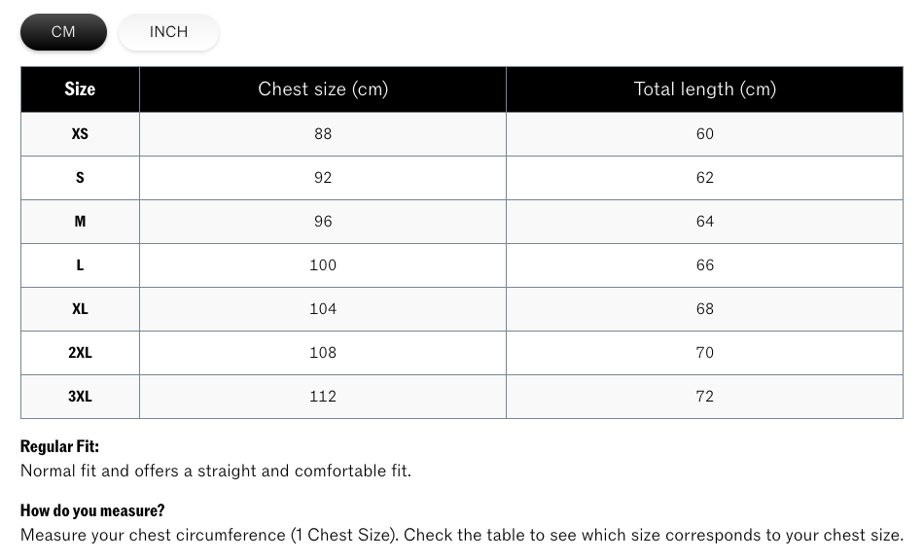Click chest value 100 for L

pyautogui.click(x=323, y=265)
